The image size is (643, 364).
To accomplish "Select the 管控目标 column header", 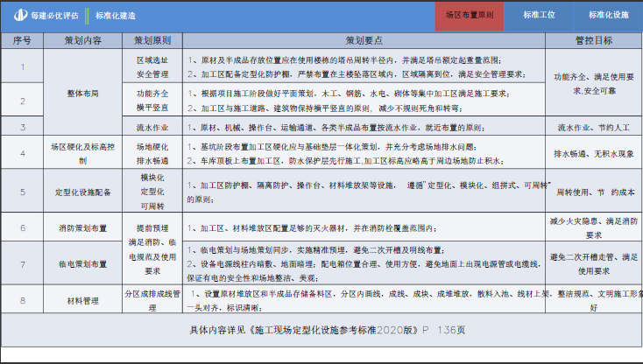I will 594,40.
